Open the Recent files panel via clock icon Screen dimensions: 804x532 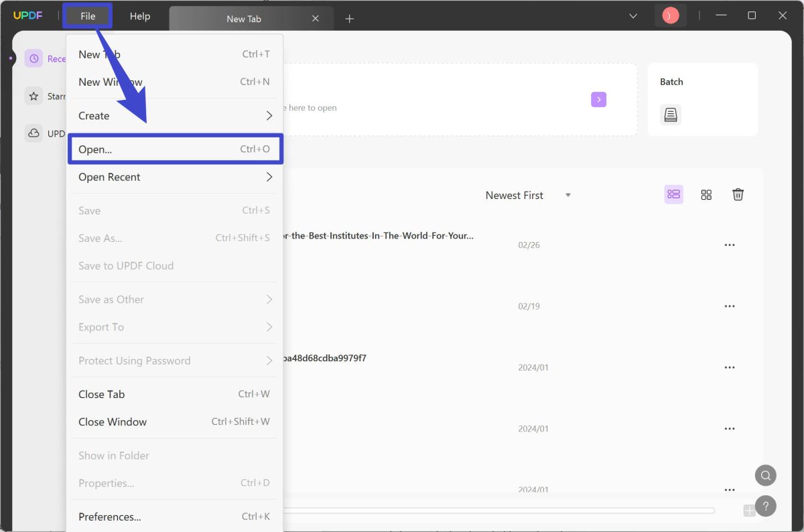[x=33, y=58]
